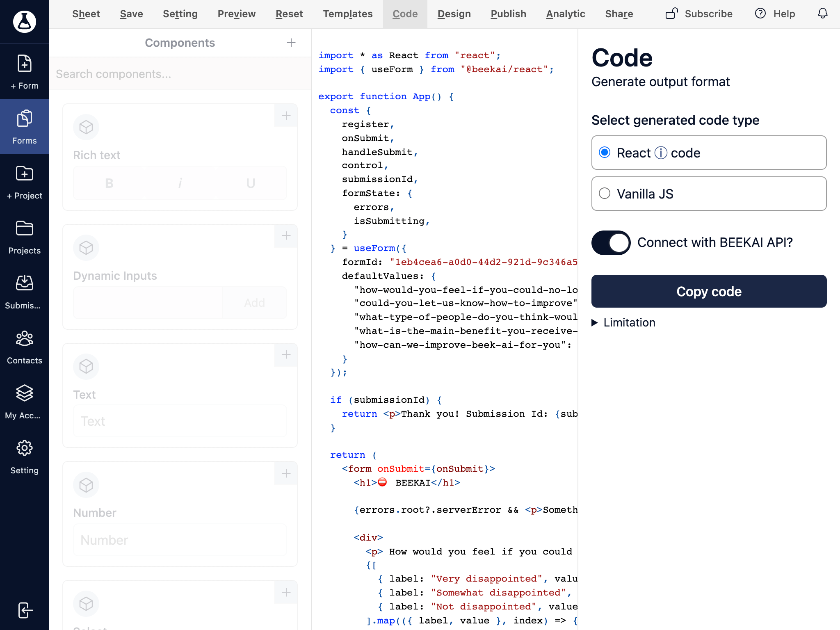
Task: Open the Contacts sidebar icon
Action: (25, 338)
